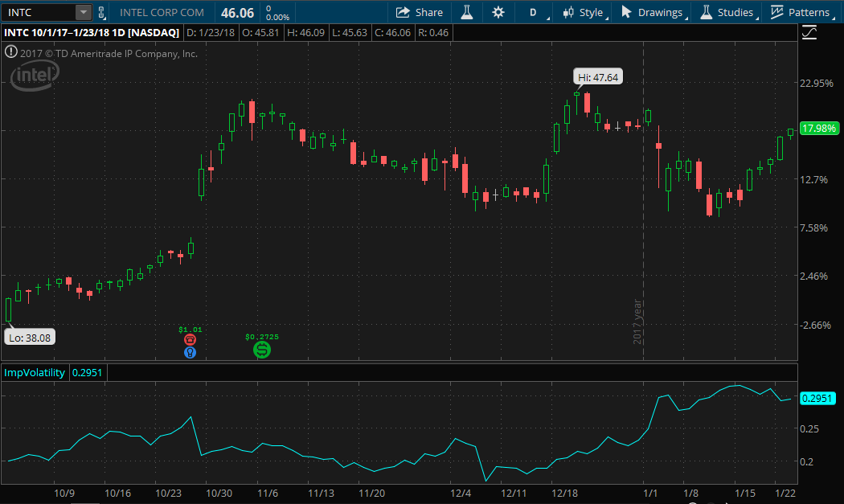Click the Hi: 47.64 price bubble
The image size is (844, 504).
pyautogui.click(x=598, y=77)
